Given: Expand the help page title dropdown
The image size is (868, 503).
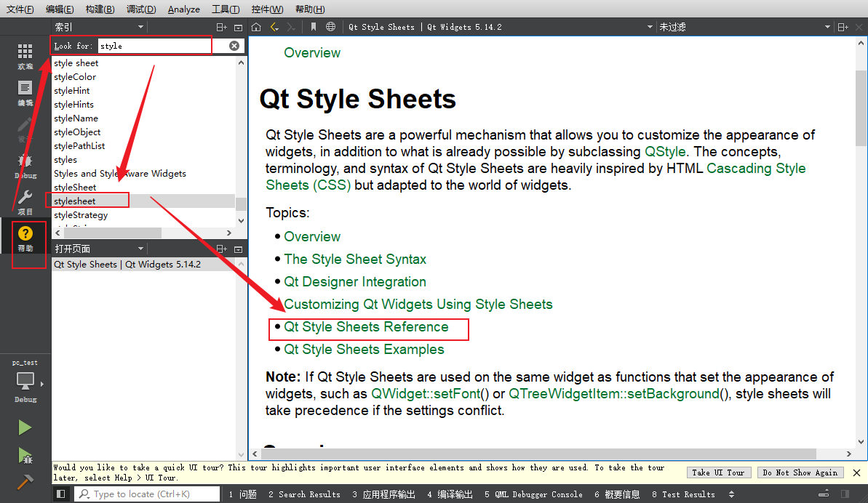Looking at the screenshot, I should (650, 27).
